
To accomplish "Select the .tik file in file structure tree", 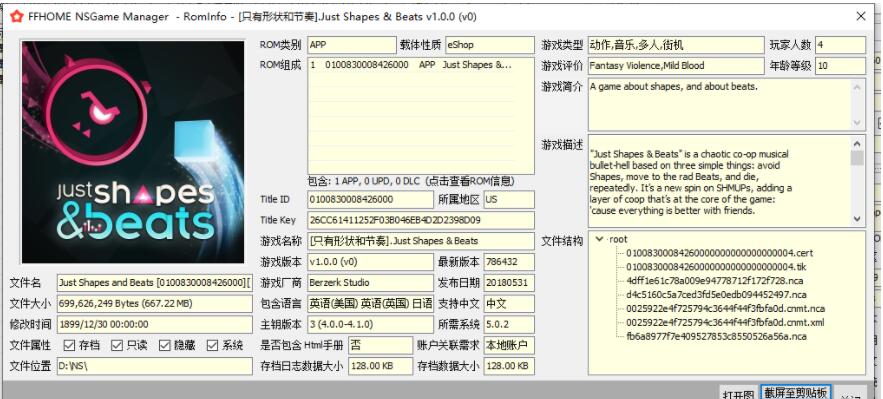I will 717,267.
